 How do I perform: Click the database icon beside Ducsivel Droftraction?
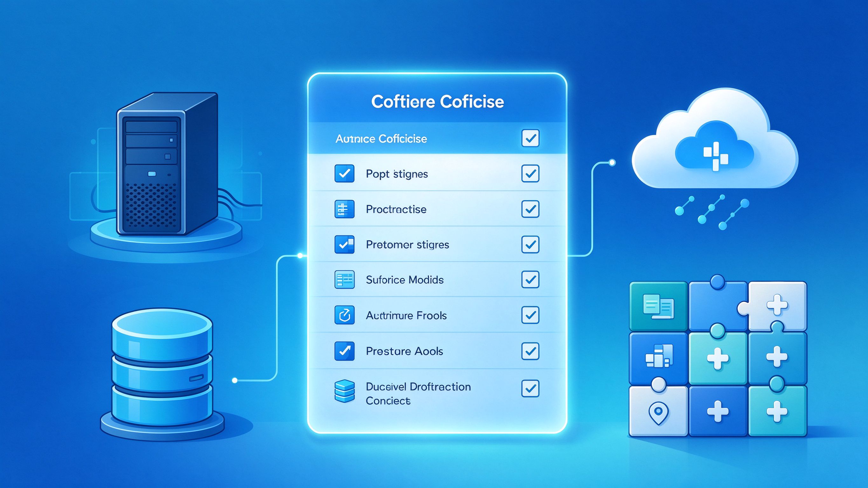tap(344, 391)
